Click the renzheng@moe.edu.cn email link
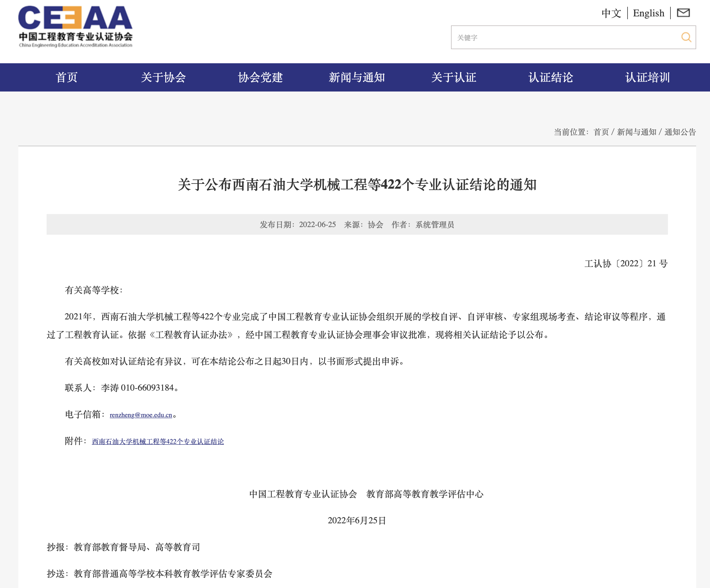 tap(141, 415)
